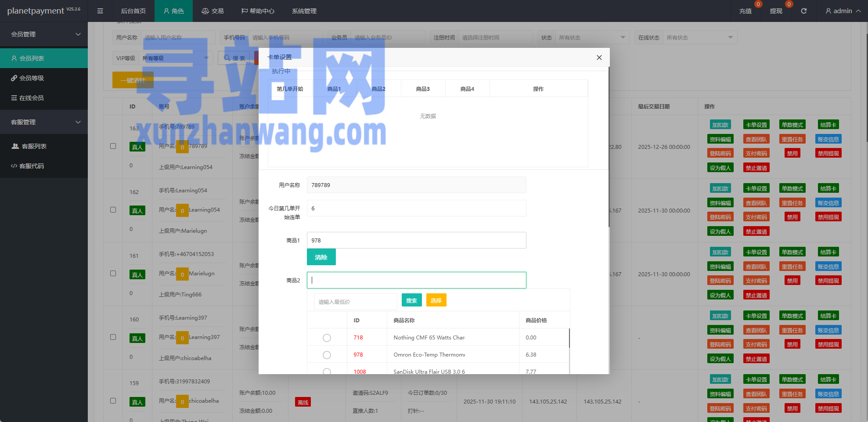The height and width of the screenshot is (422, 868).
Task: Switch to the 商品3 tab in the dialog
Action: [422, 88]
